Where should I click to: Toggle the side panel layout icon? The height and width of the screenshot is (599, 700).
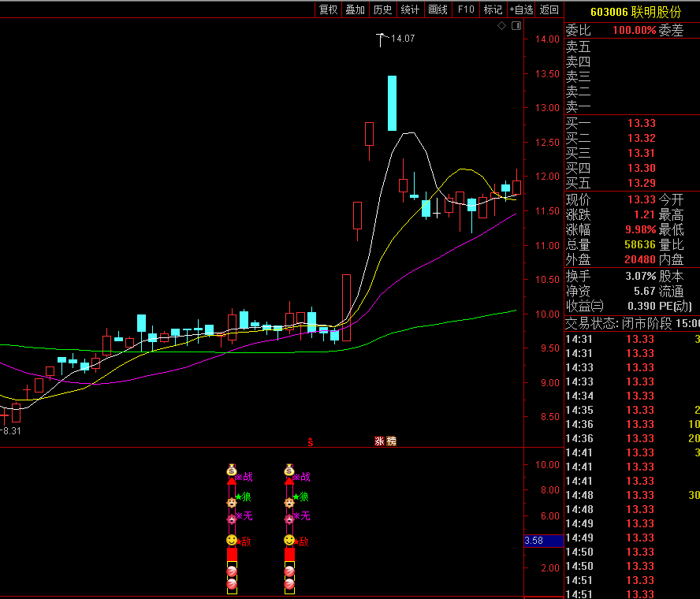click(516, 26)
